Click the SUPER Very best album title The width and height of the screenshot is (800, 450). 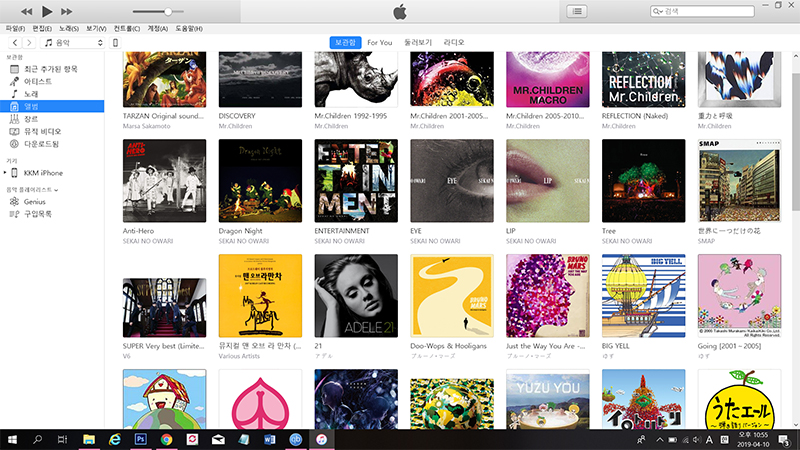[x=163, y=346]
